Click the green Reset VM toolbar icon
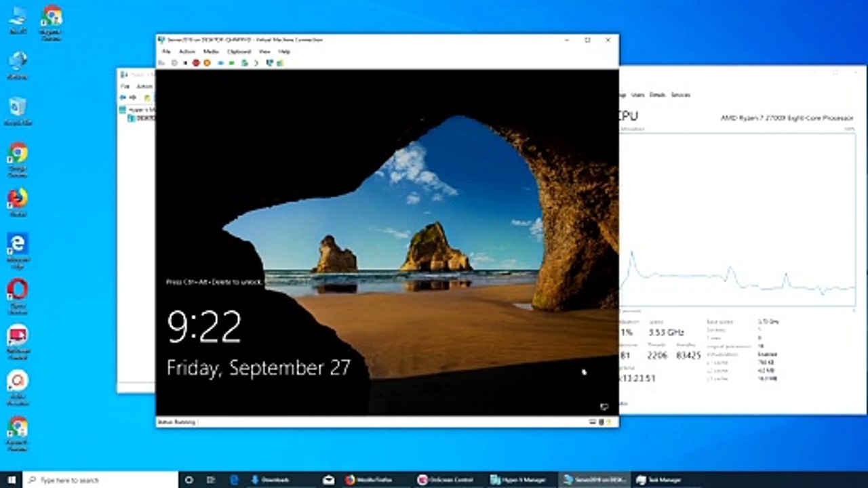 [232, 63]
